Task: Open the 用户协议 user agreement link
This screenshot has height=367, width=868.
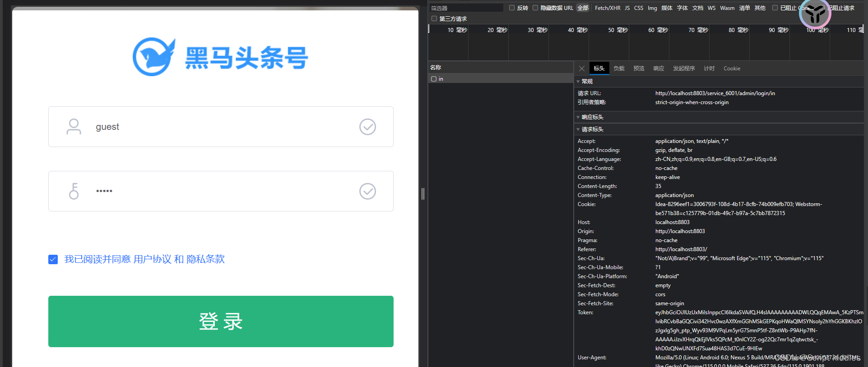Action: [153, 259]
